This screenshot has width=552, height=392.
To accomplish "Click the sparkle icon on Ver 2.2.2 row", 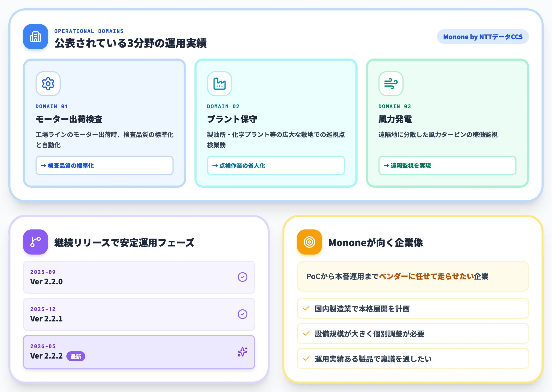I will (243, 352).
